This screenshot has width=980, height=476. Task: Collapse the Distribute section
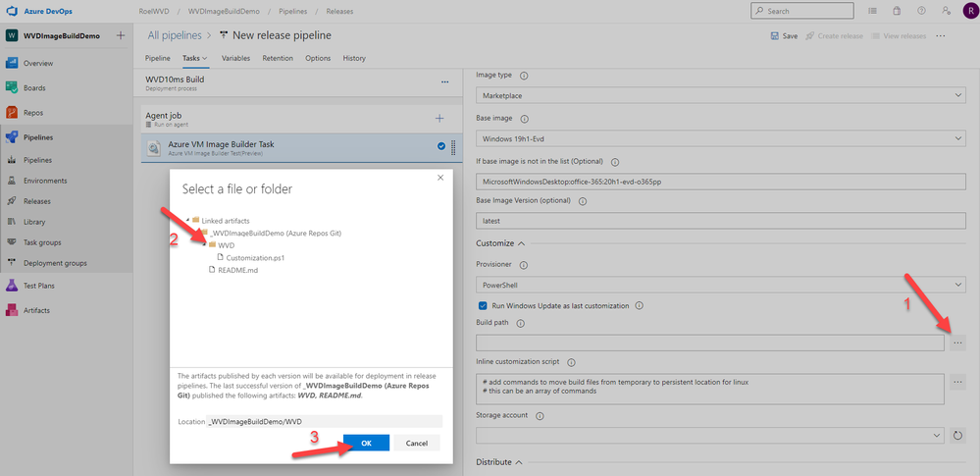pyautogui.click(x=498, y=462)
